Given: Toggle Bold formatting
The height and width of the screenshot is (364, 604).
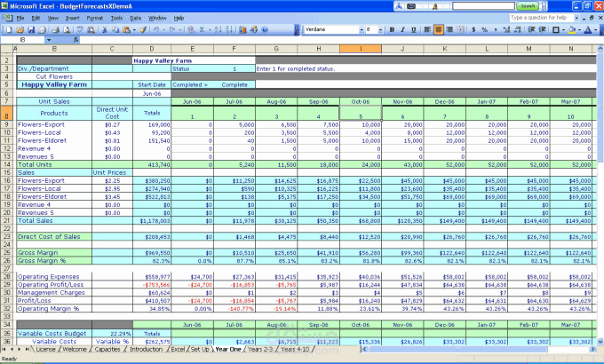Looking at the screenshot, I should pyautogui.click(x=392, y=29).
